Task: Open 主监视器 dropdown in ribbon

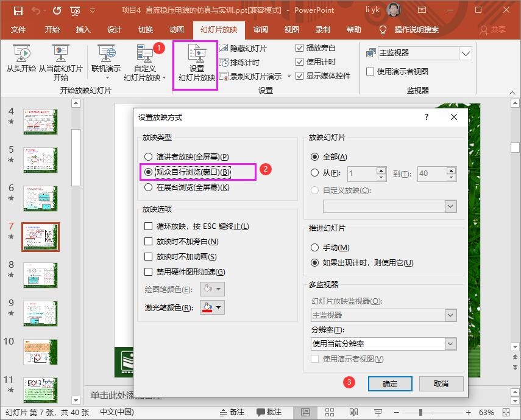Action: (466, 54)
